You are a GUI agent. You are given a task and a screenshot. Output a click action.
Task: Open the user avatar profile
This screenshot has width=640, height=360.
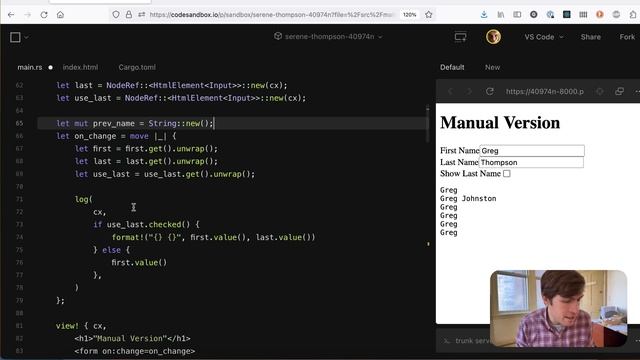493,37
